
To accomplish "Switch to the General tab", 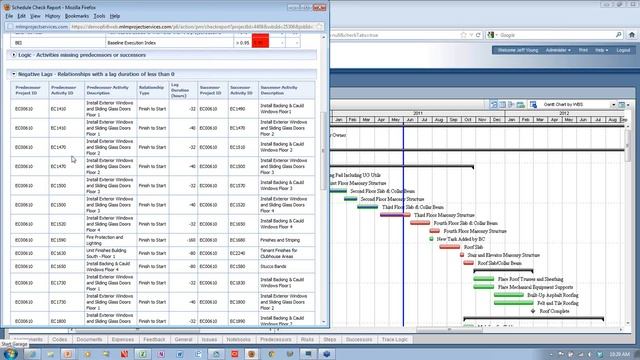I will (183, 339).
